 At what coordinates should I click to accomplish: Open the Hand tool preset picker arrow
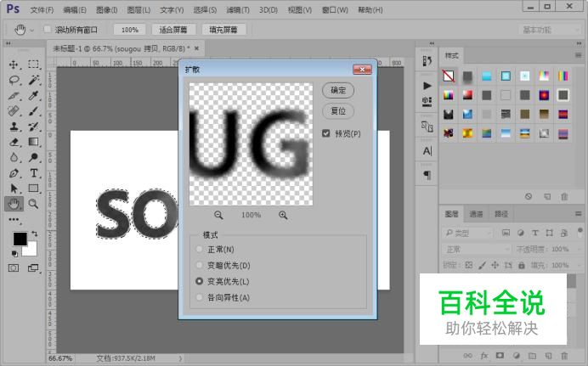32,30
